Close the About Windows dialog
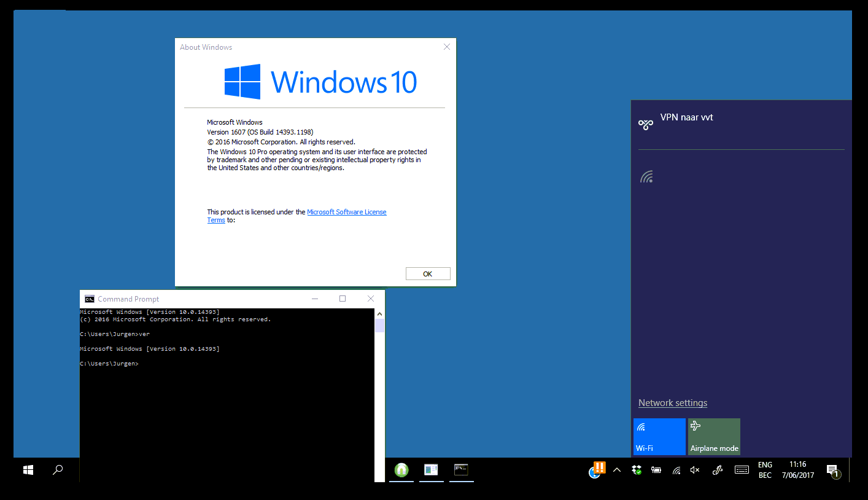868x500 pixels. pyautogui.click(x=447, y=47)
